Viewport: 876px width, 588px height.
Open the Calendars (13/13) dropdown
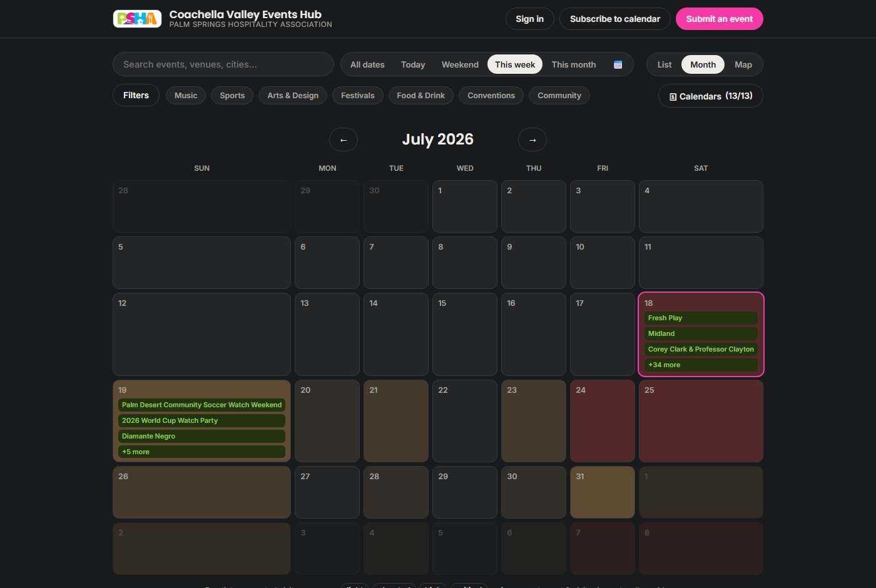711,96
